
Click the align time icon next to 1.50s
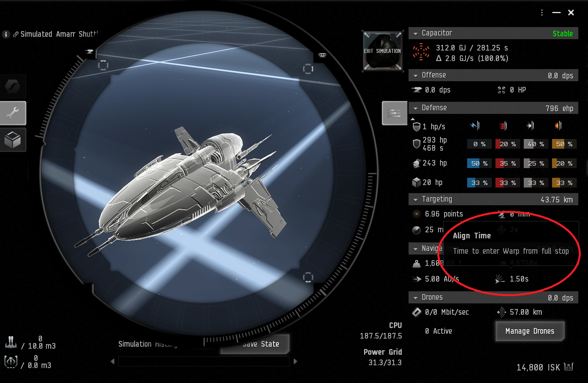coord(500,279)
